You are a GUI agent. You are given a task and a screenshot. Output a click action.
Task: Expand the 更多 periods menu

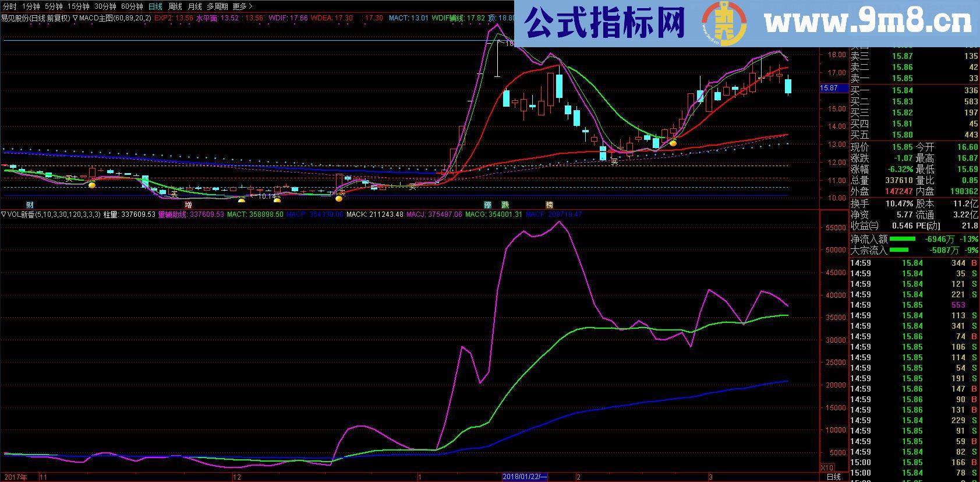tap(242, 6)
